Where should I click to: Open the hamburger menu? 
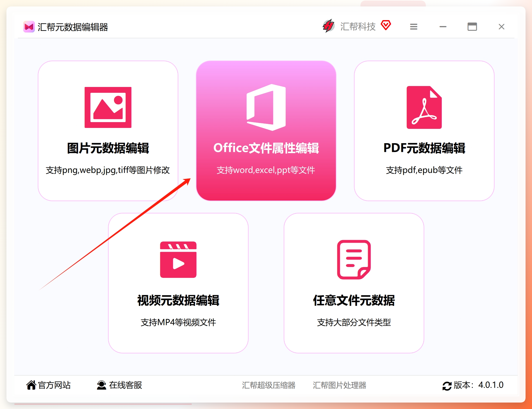(x=414, y=27)
